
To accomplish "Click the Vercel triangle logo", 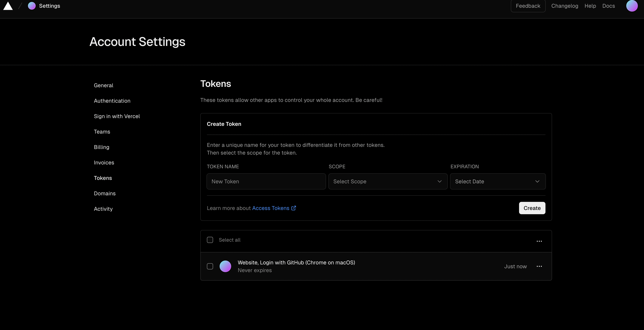I will (8, 6).
